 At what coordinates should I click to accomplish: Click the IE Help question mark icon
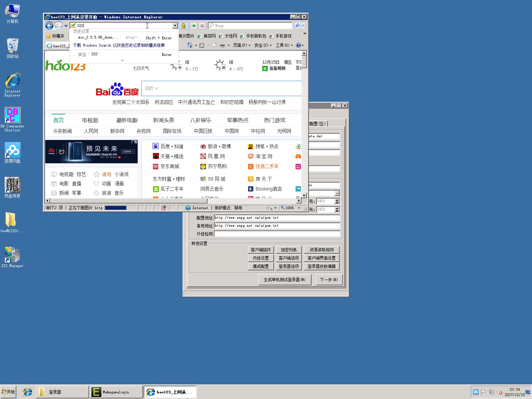299,45
